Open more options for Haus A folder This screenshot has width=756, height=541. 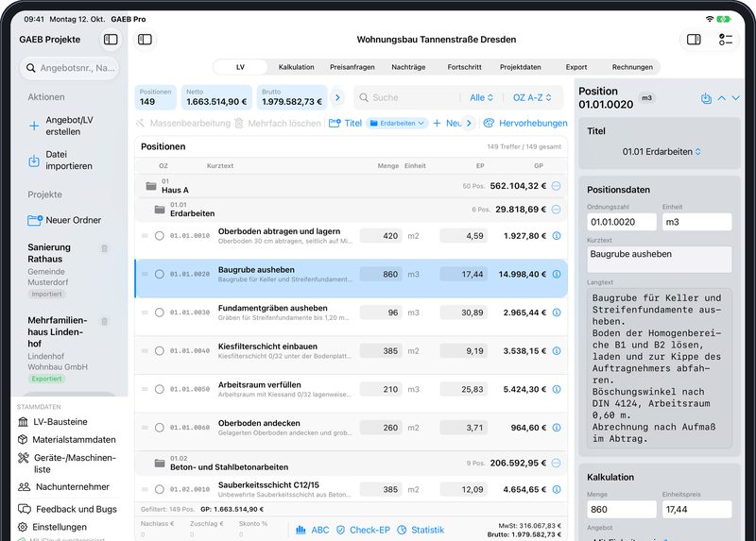click(556, 186)
